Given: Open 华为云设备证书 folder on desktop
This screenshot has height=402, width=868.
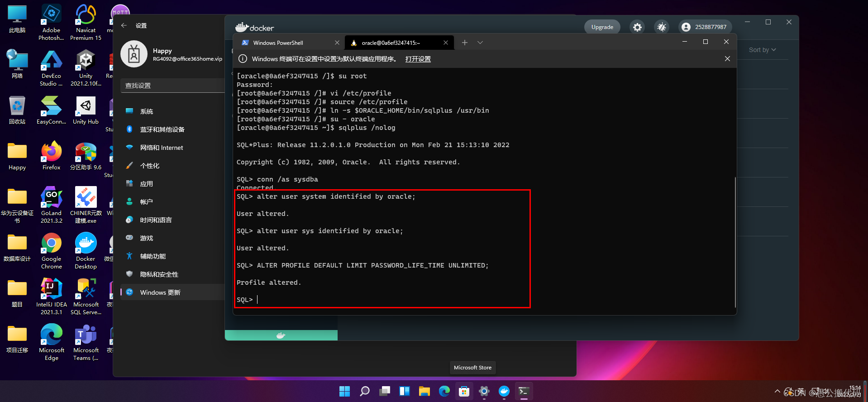Looking at the screenshot, I should [17, 205].
